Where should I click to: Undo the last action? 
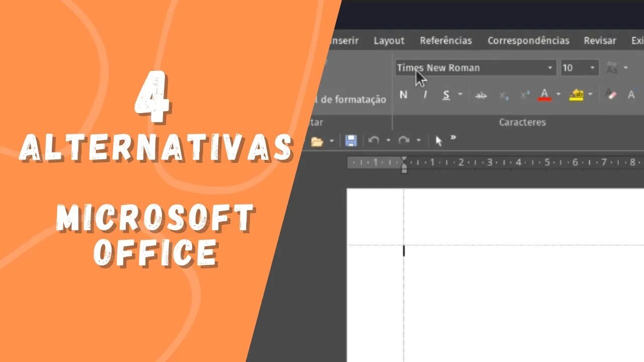point(373,141)
